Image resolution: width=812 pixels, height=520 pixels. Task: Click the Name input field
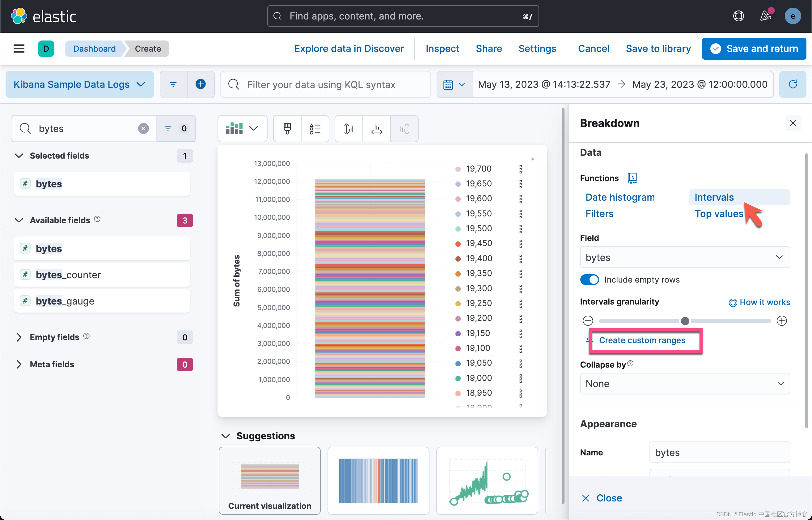click(x=720, y=453)
